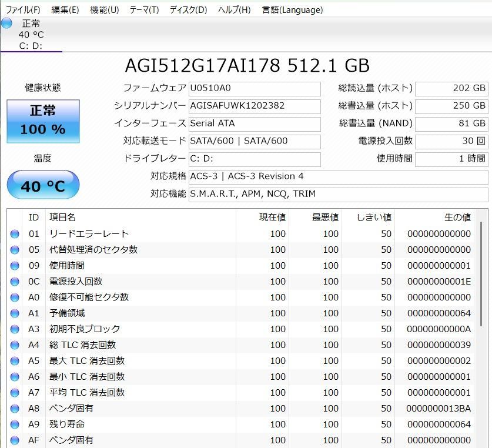492x448 pixels.
Task: Select the 最大 TLC 消去回数 attribute name
Action: pos(87,360)
